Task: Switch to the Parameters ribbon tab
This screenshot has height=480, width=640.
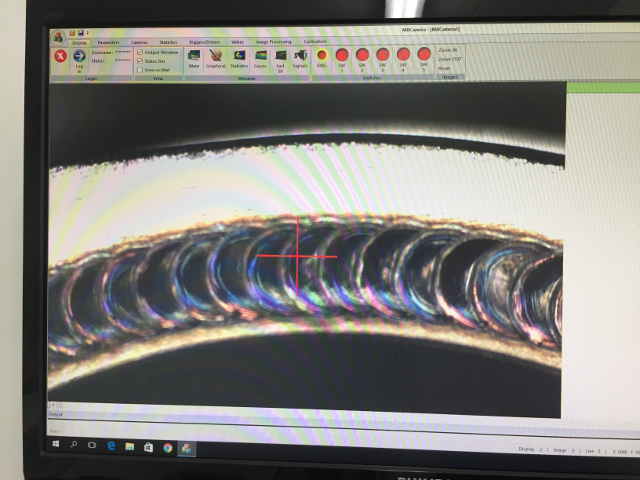Action: pyautogui.click(x=107, y=42)
